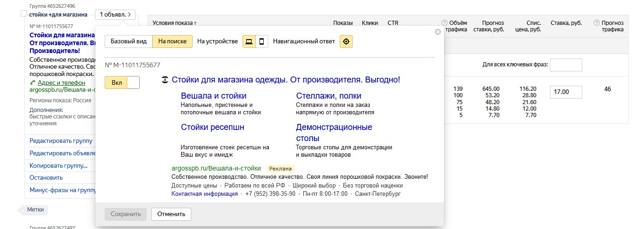Select mobile device preview icon

261,41
